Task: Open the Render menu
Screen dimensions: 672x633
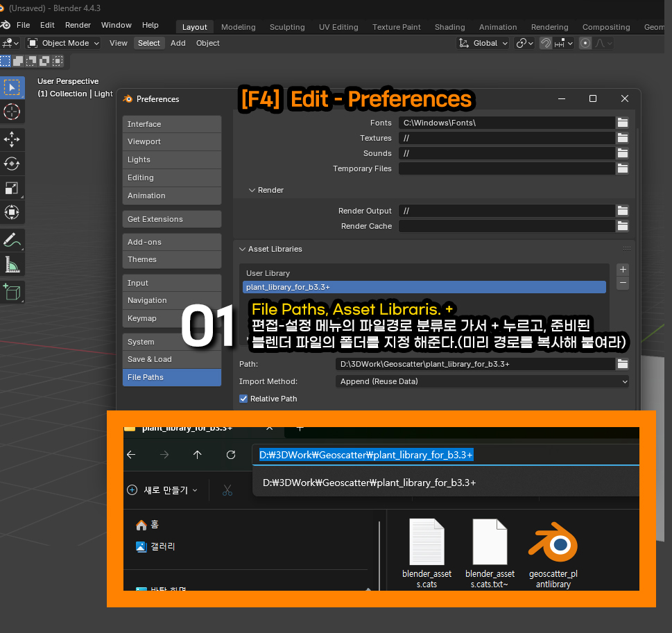Action: tap(78, 25)
